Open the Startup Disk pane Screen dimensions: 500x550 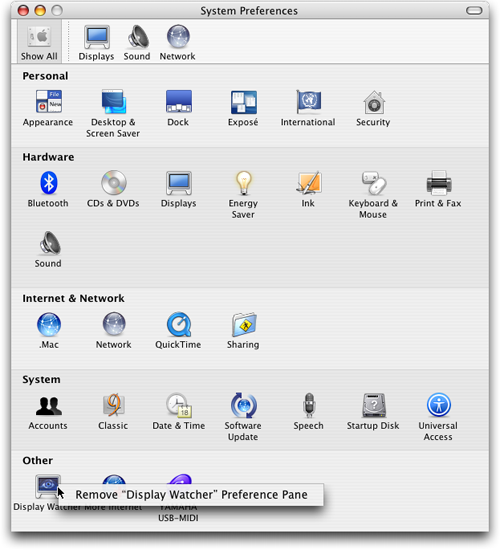(x=373, y=411)
